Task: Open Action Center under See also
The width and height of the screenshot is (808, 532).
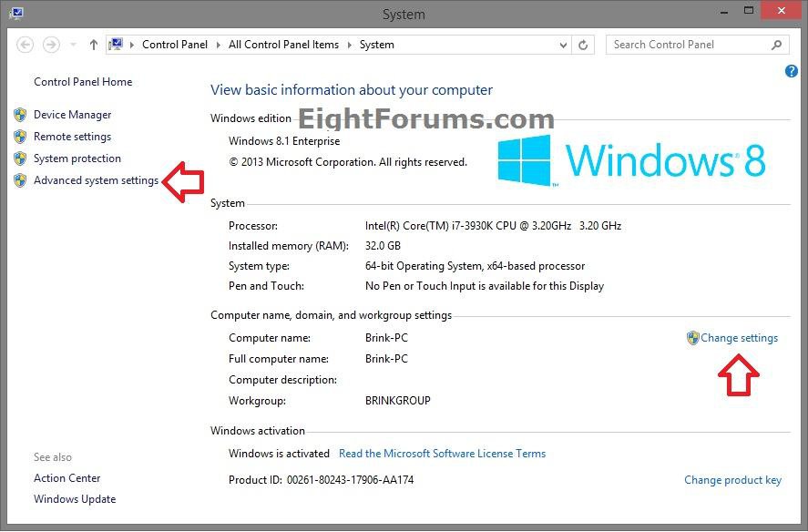Action: click(67, 478)
